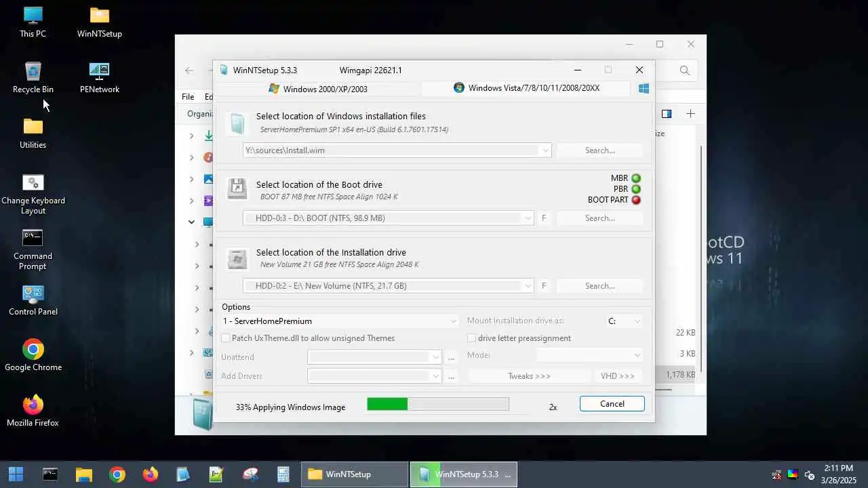
Task: Click Search for Boot drive
Action: [600, 218]
